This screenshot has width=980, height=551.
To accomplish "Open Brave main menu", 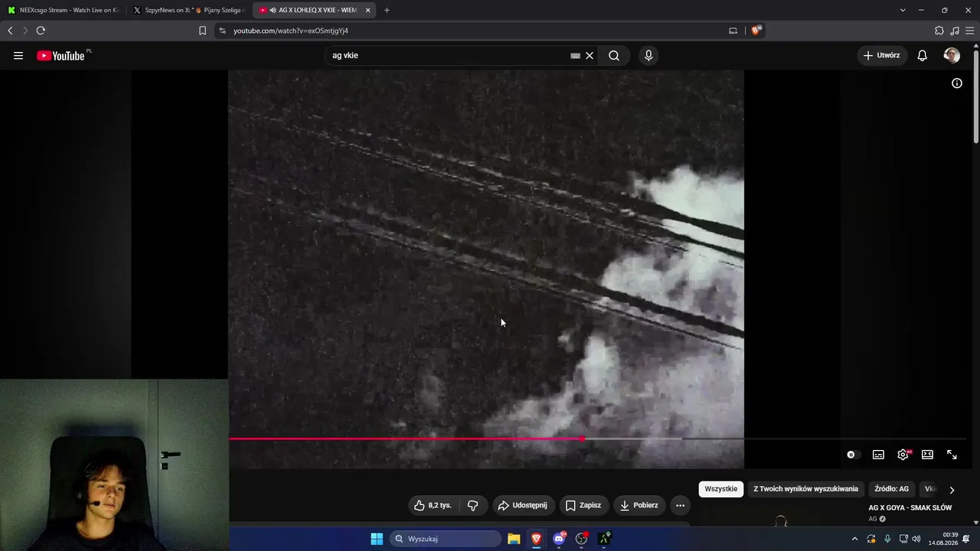I will click(970, 31).
